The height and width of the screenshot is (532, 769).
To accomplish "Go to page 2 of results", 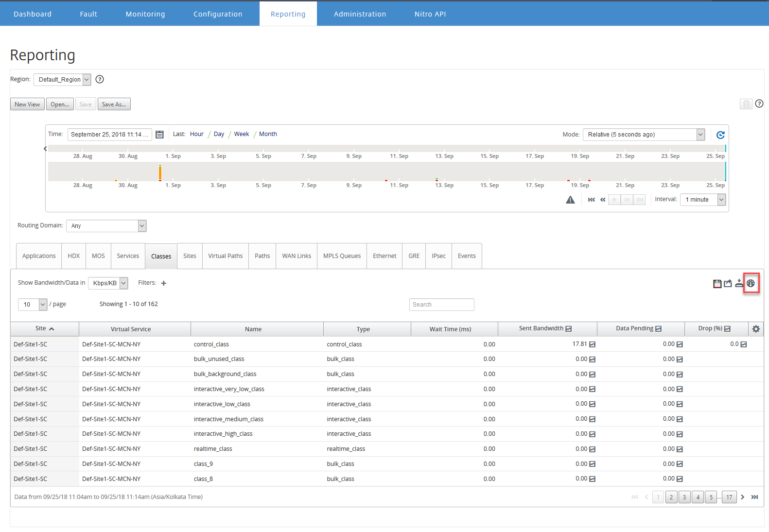I will [x=671, y=497].
